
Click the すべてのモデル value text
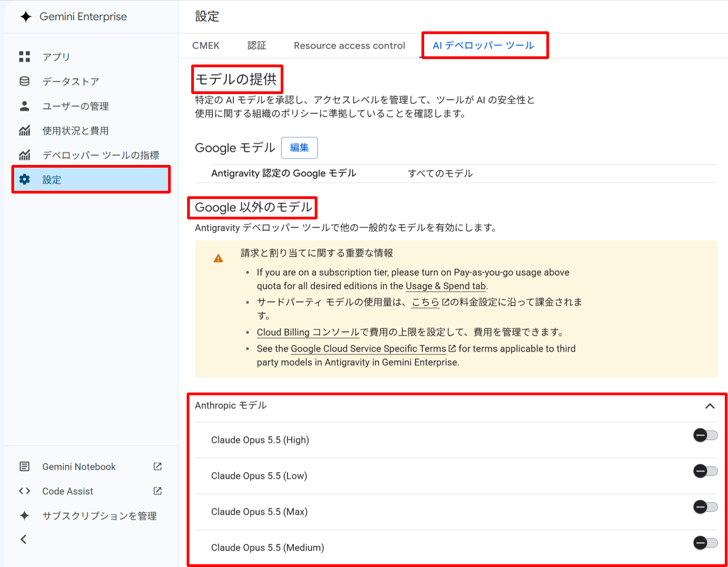click(440, 173)
